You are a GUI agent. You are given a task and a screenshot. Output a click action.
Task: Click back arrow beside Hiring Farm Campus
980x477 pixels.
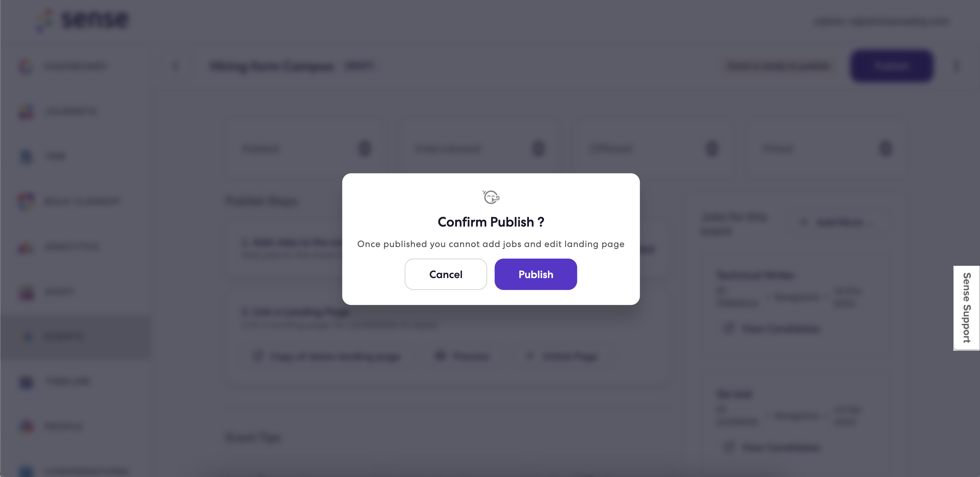tap(176, 66)
